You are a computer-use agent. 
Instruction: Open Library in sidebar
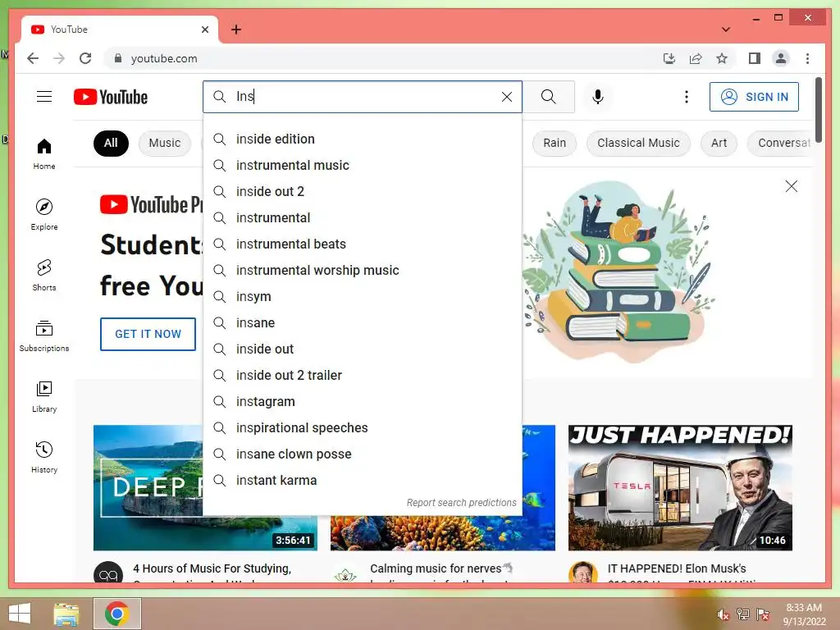point(44,396)
